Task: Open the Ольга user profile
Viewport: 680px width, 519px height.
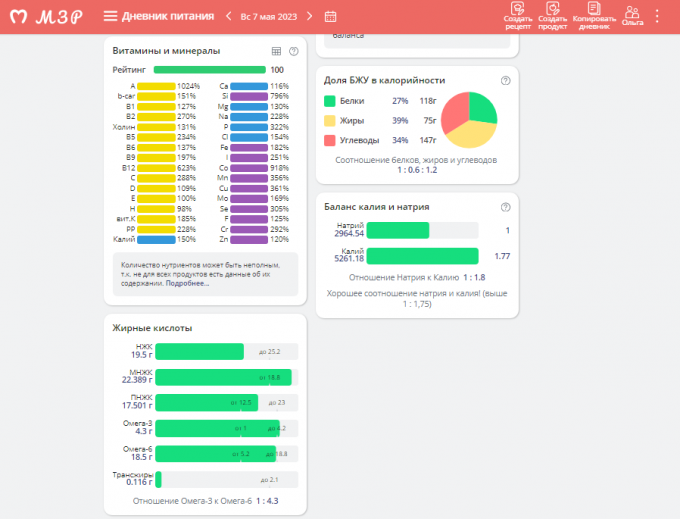Action: (632, 14)
